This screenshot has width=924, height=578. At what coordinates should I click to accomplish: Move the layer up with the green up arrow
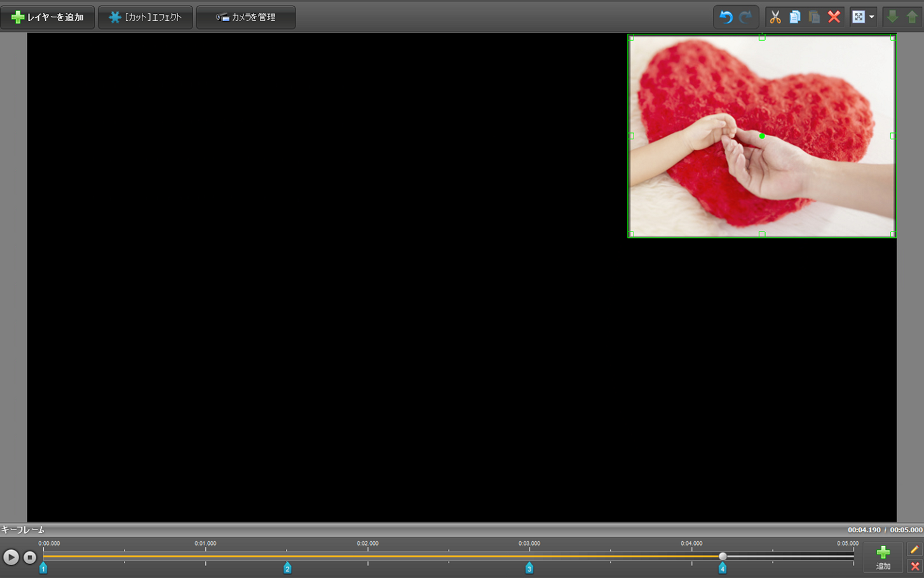[x=912, y=17]
